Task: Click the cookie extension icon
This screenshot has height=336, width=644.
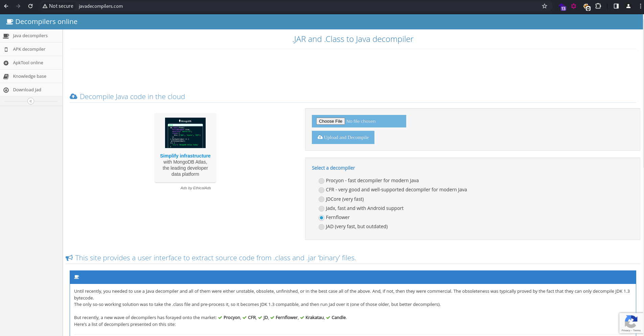Action: tap(586, 6)
